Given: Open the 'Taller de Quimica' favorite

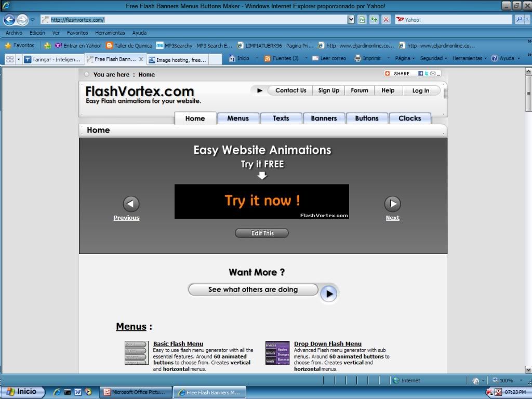Looking at the screenshot, I should point(129,46).
